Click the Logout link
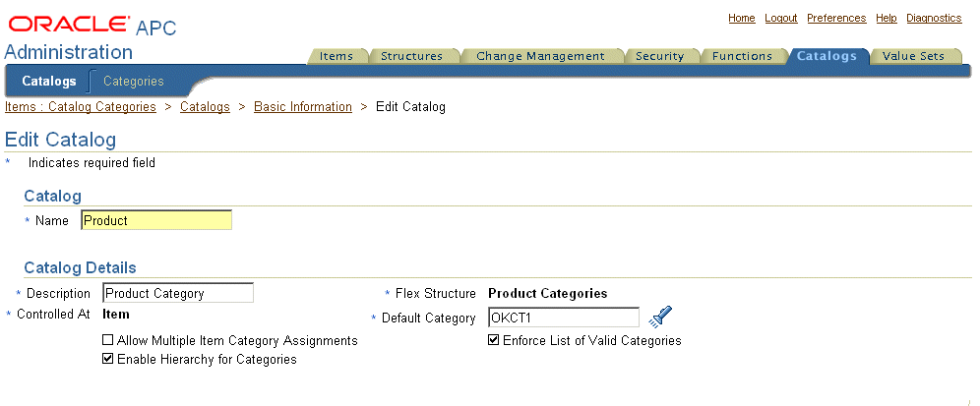 (781, 18)
